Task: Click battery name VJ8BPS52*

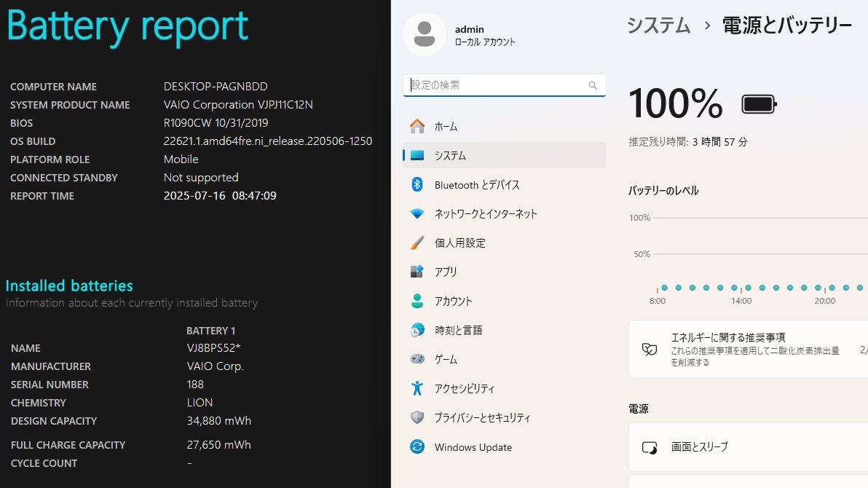Action: pyautogui.click(x=213, y=348)
